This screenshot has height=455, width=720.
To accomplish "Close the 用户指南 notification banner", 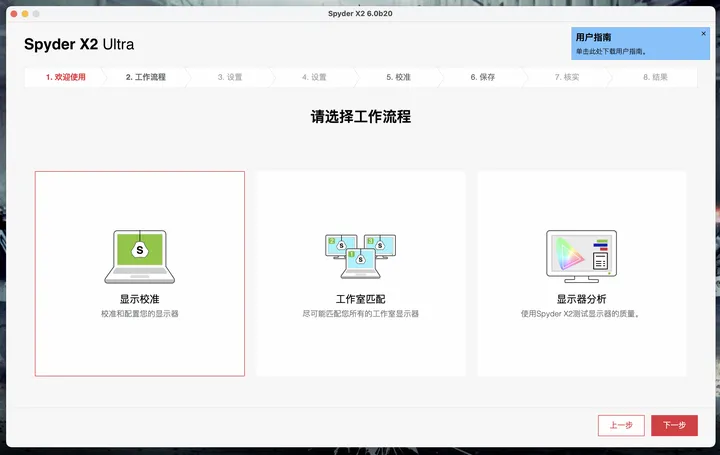I will click(703, 34).
